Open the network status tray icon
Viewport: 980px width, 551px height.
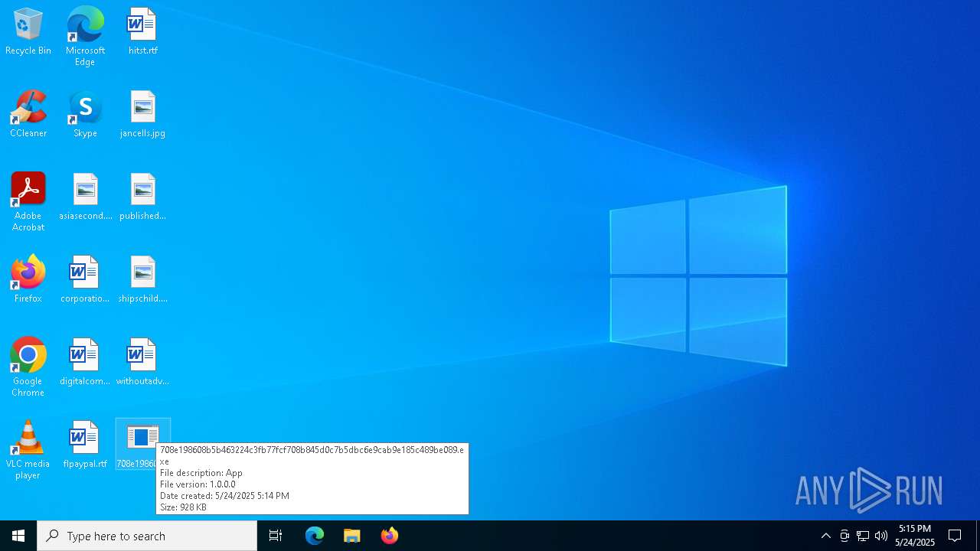pyautogui.click(x=863, y=536)
